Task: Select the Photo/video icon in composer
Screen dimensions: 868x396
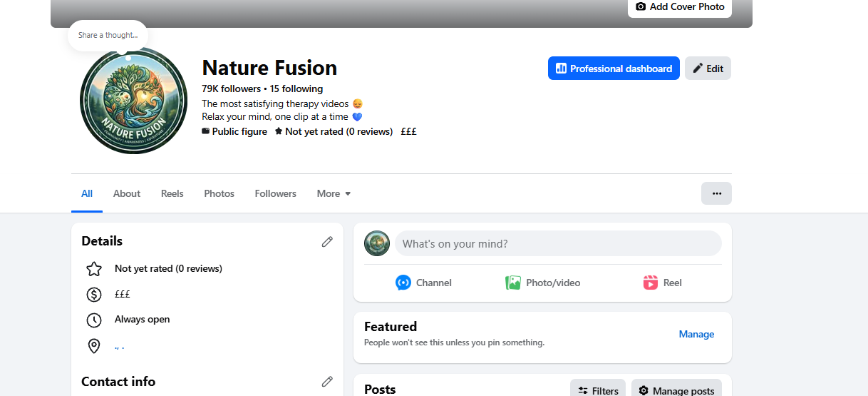Action: (x=513, y=283)
